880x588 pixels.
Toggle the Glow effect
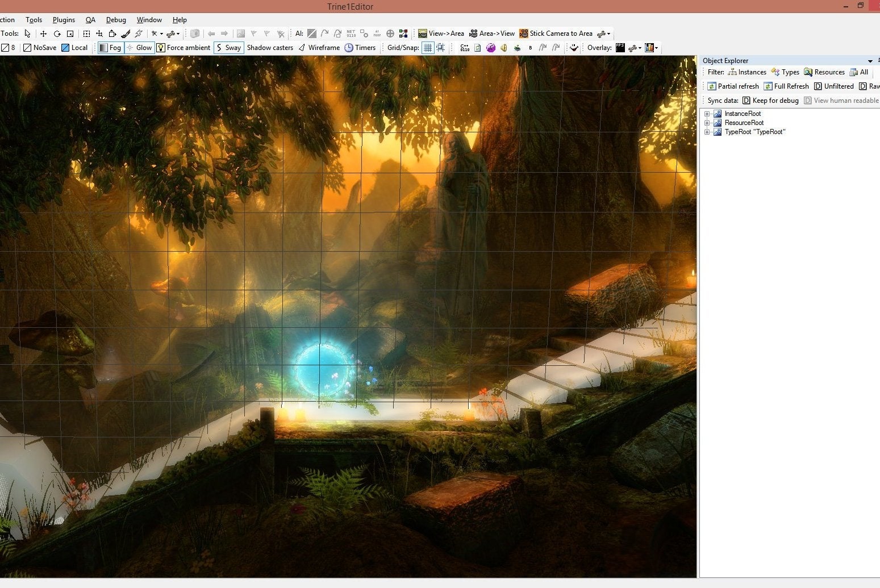click(139, 48)
